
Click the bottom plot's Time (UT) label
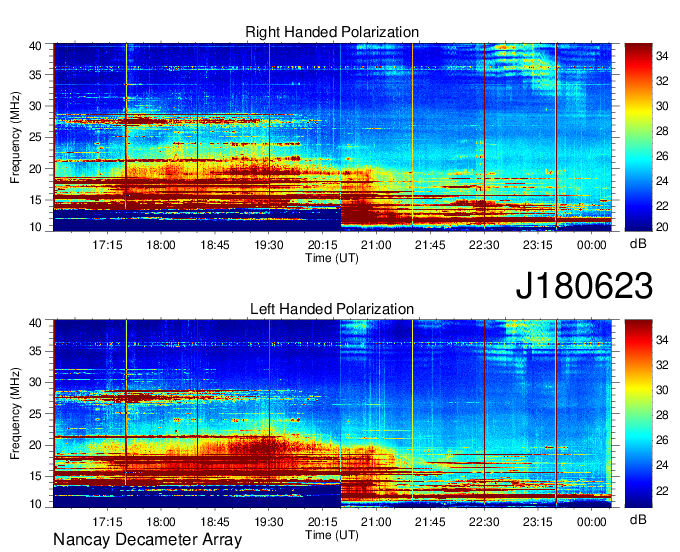pos(332,535)
